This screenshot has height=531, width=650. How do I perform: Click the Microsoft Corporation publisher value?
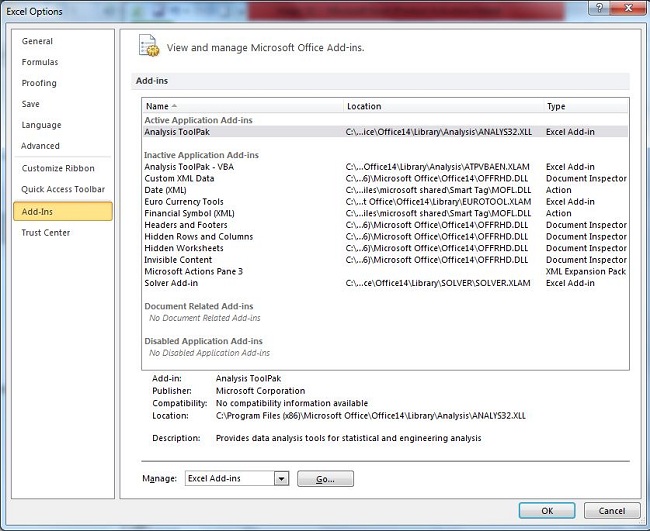point(260,390)
